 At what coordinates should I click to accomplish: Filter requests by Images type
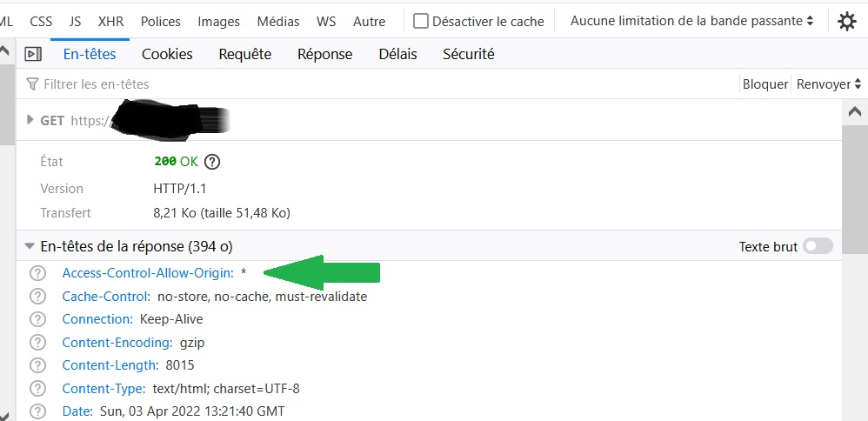point(218,22)
